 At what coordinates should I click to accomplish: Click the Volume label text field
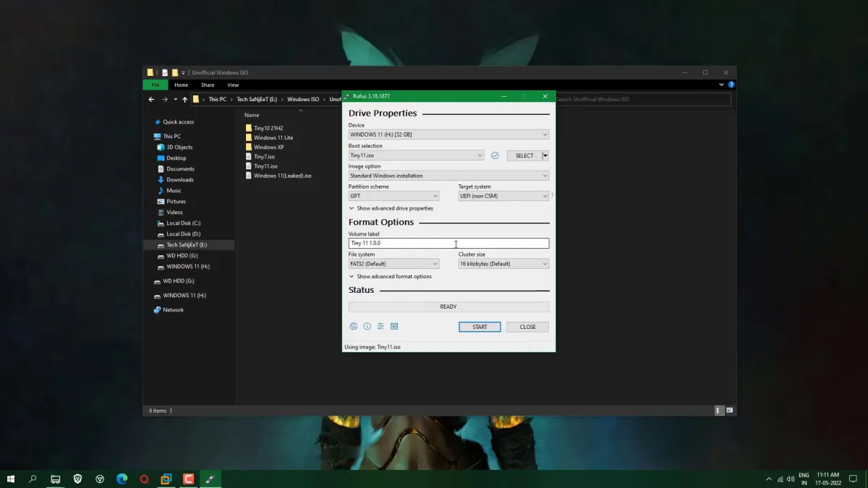point(448,244)
